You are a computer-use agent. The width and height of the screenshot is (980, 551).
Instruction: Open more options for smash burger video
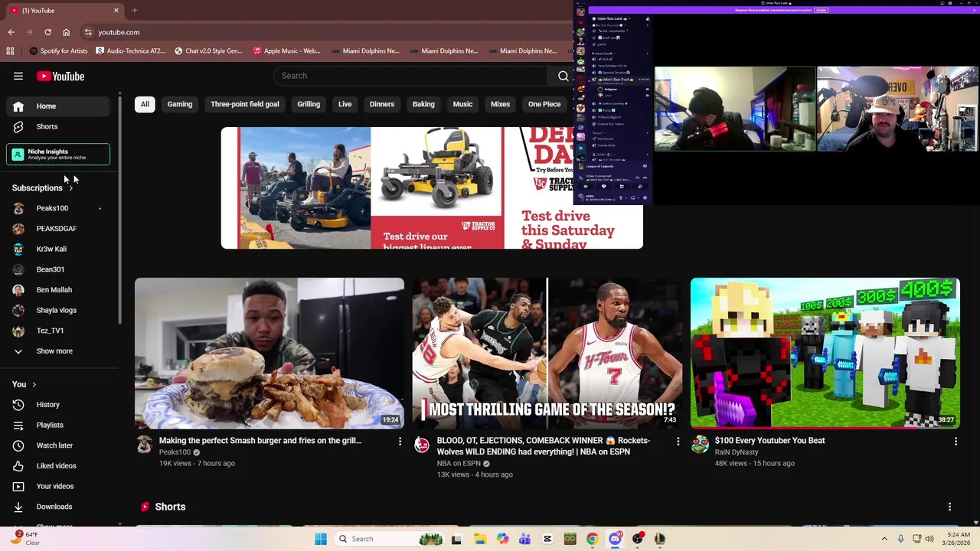pyautogui.click(x=400, y=442)
